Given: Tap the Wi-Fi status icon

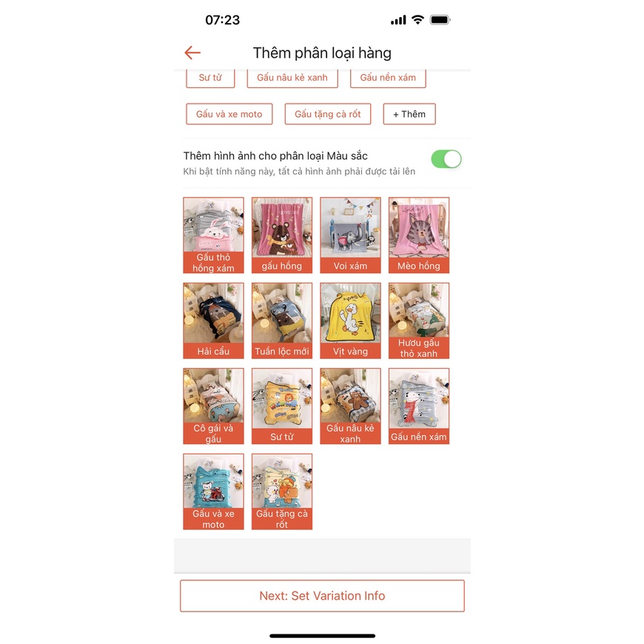Looking at the screenshot, I should (417, 20).
